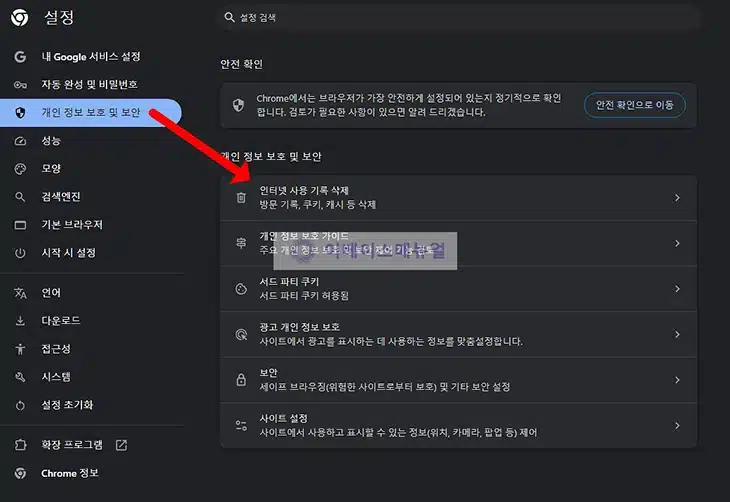Click the accessibility figure icon for 접근성
Screen dimensions: 730x502
pos(20,349)
